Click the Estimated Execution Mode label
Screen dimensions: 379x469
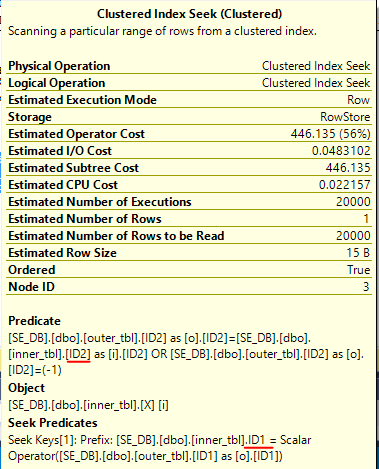(82, 100)
